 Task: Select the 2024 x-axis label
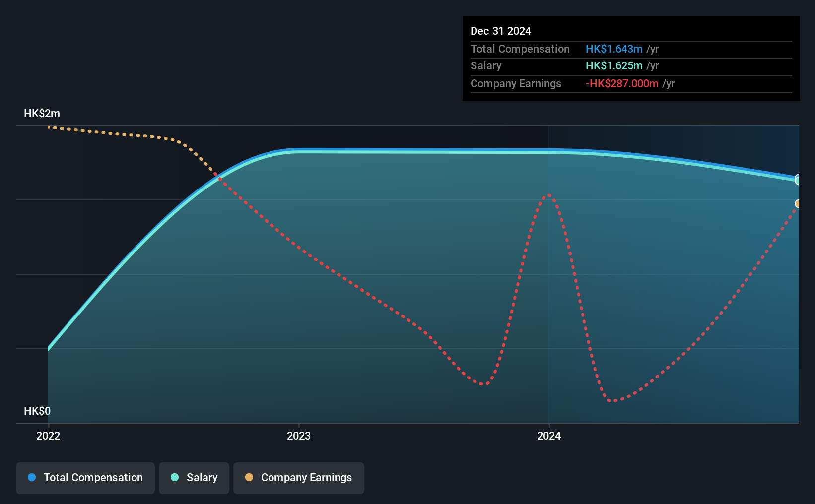[549, 436]
